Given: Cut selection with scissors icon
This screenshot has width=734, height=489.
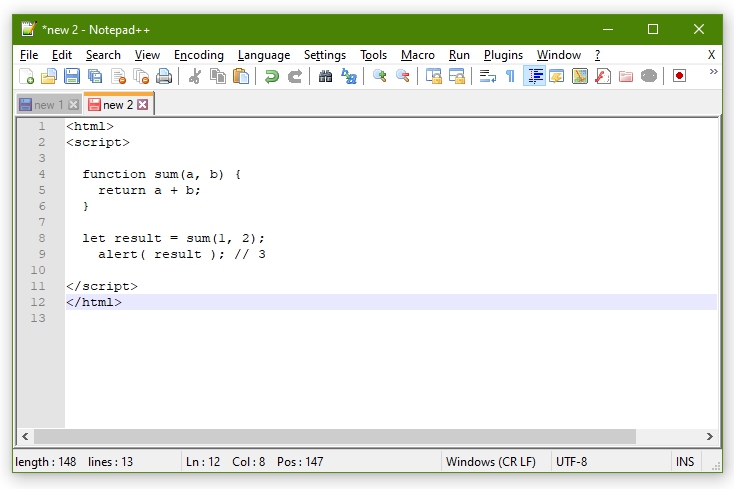Looking at the screenshot, I should [x=195, y=76].
